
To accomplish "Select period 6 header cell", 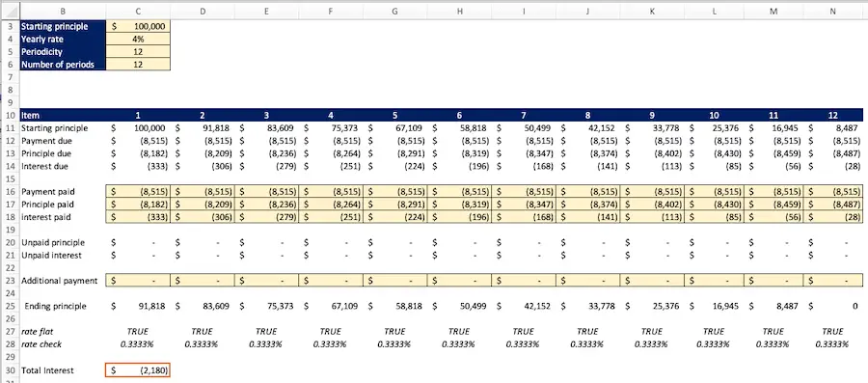I will point(459,116).
